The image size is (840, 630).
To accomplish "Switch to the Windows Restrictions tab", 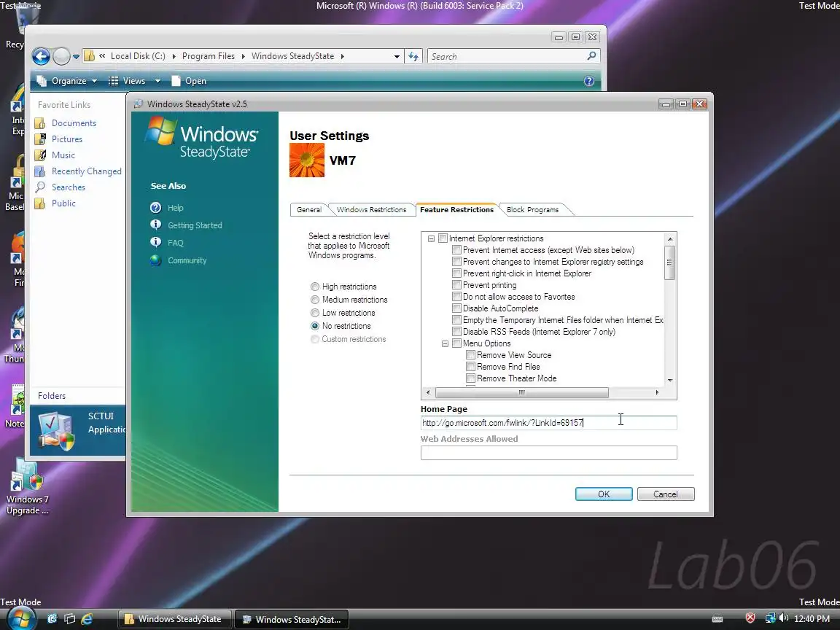I will click(371, 210).
